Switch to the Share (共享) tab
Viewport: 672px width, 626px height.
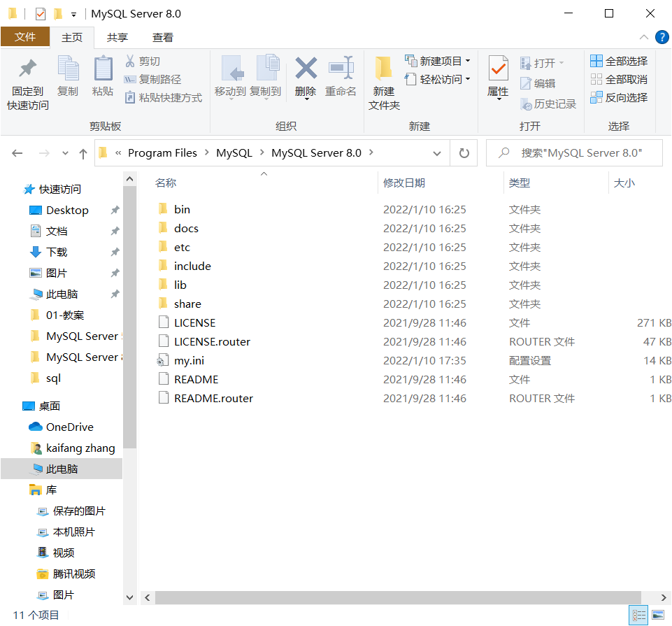click(117, 38)
